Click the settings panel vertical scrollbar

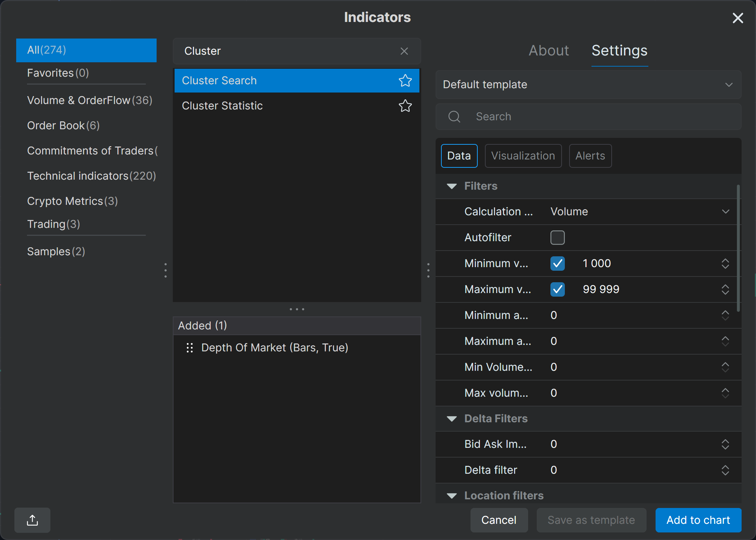tap(738, 248)
